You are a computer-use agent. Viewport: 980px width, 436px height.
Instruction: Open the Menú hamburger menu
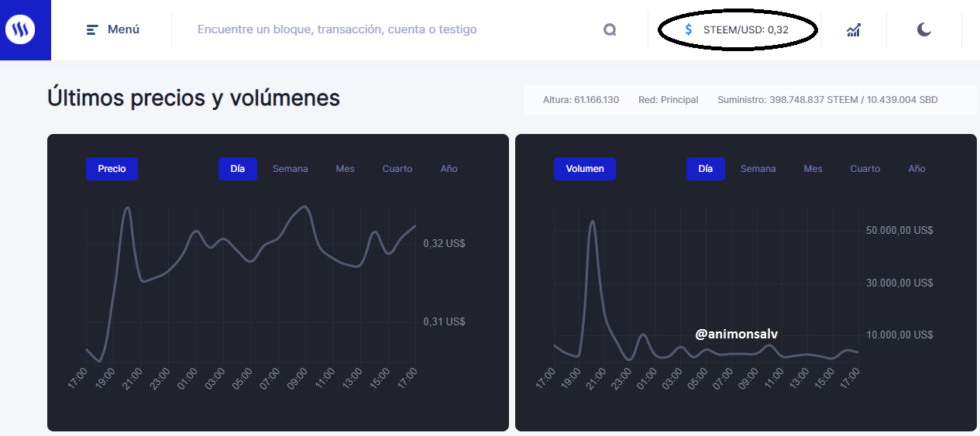point(113,29)
